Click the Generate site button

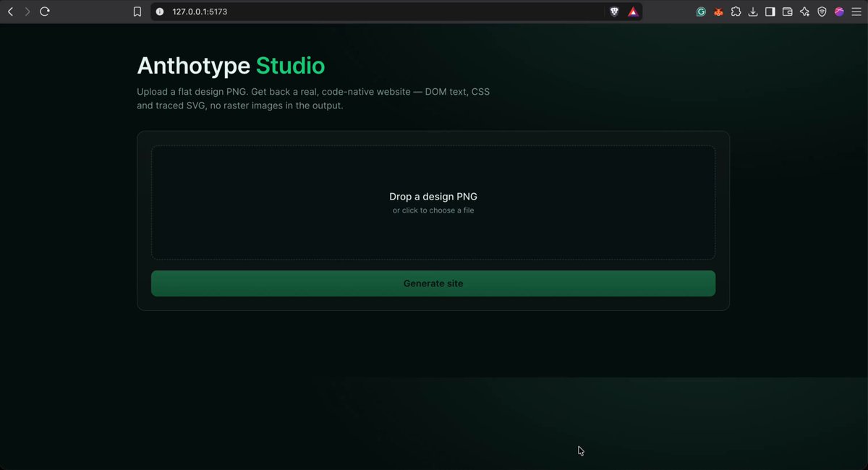point(433,283)
